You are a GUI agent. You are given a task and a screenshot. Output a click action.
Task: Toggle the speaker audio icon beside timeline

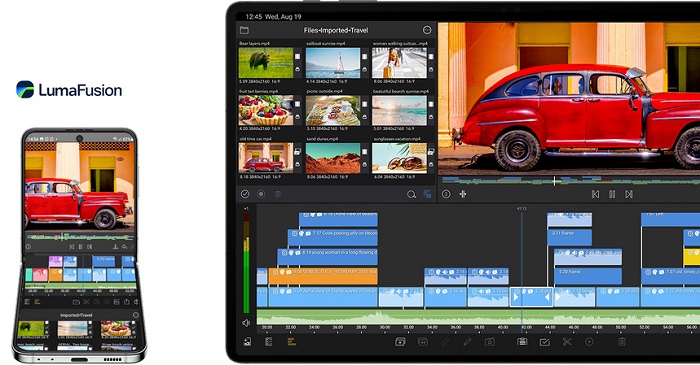[x=246, y=323]
